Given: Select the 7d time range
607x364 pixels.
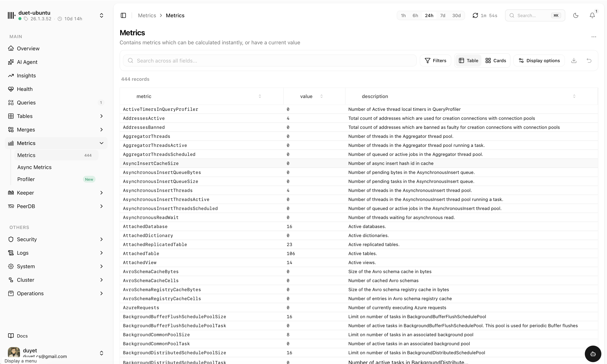Looking at the screenshot, I should pos(442,15).
